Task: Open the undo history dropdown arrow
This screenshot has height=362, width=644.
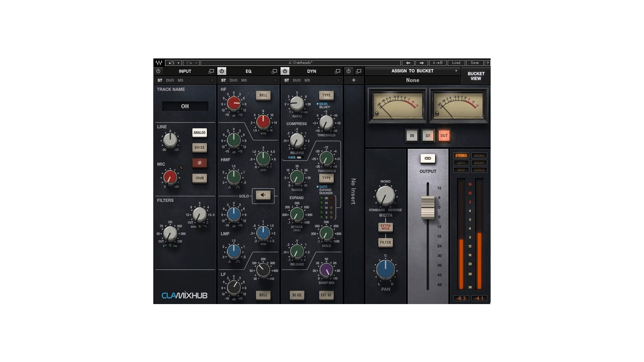Action: pos(178,63)
